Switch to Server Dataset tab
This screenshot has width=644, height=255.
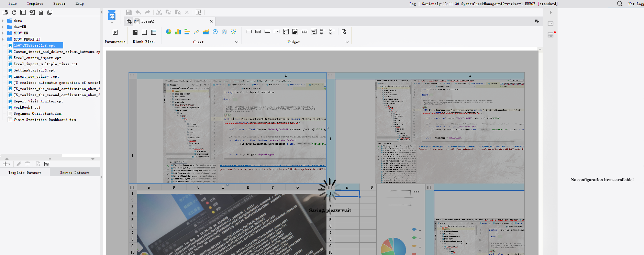click(75, 173)
